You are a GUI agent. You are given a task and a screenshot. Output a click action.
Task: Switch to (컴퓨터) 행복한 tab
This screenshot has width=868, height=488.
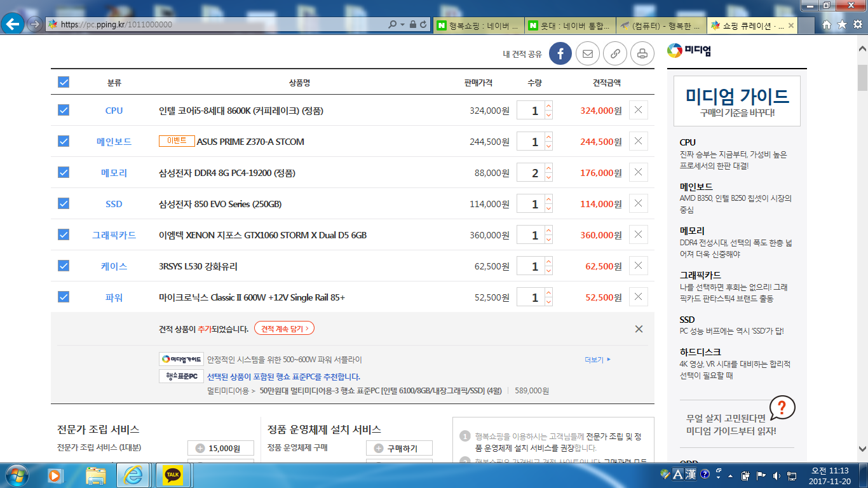(x=661, y=25)
